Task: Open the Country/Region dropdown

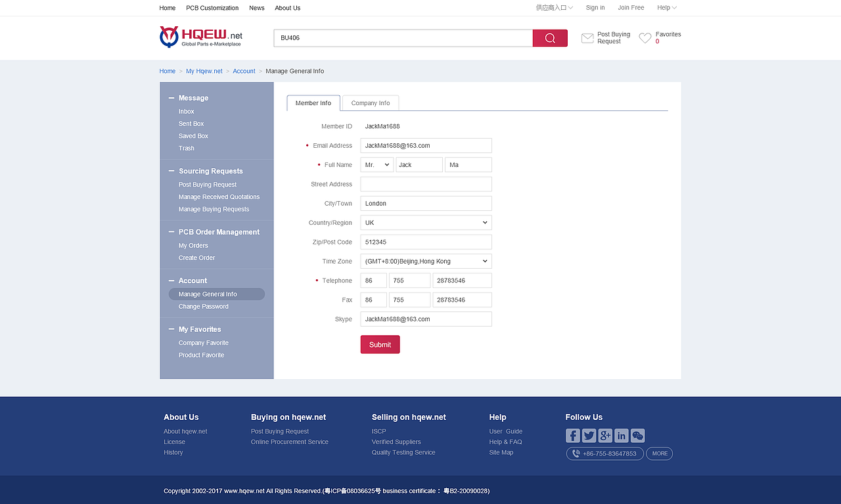Action: tap(426, 223)
